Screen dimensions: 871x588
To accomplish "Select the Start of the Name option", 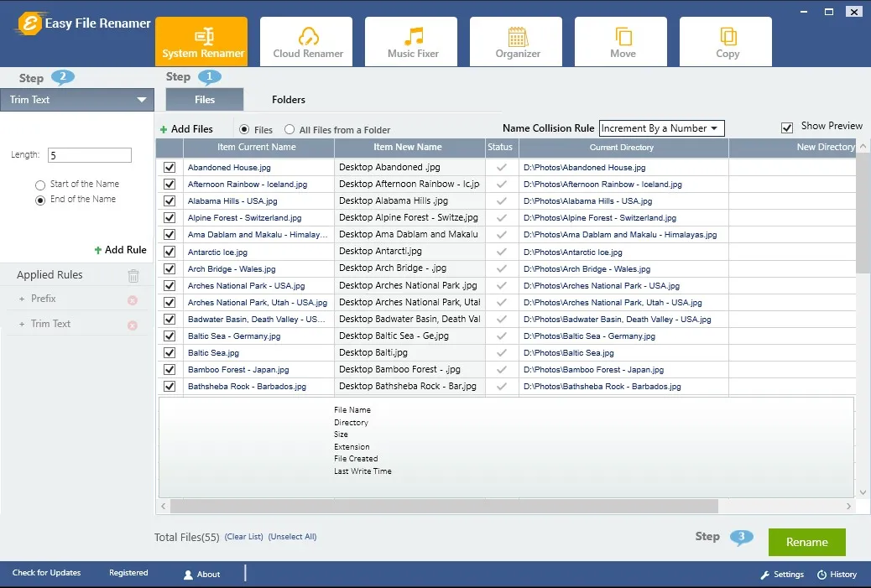I will [x=40, y=185].
